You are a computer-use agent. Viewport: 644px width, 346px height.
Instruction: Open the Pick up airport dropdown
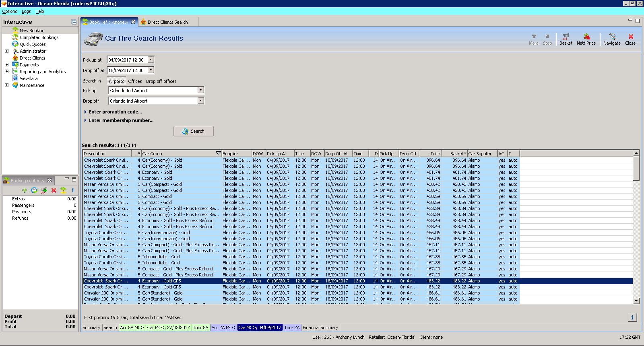click(200, 91)
